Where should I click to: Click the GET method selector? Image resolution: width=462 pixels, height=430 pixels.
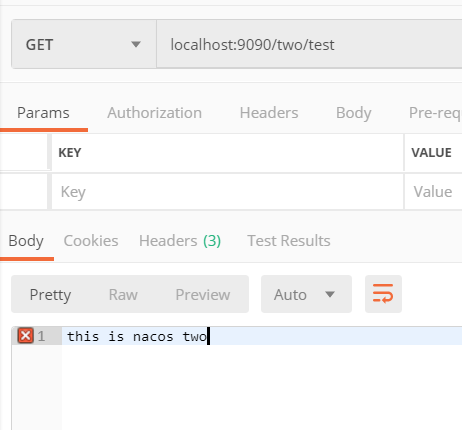point(84,44)
